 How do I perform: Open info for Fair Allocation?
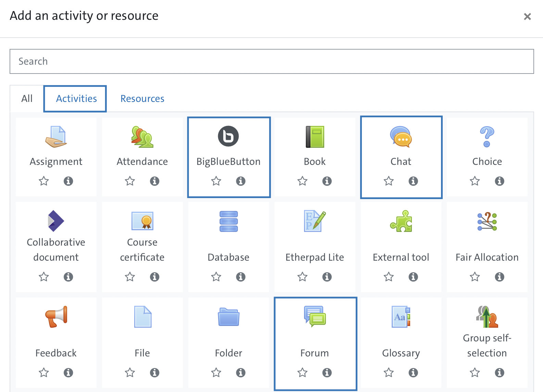pos(500,277)
